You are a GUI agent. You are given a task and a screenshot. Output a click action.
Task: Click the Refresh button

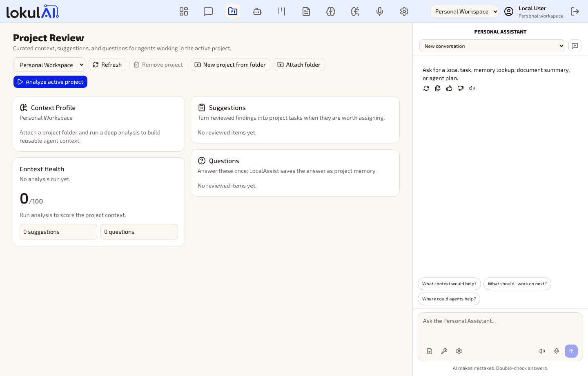point(107,65)
